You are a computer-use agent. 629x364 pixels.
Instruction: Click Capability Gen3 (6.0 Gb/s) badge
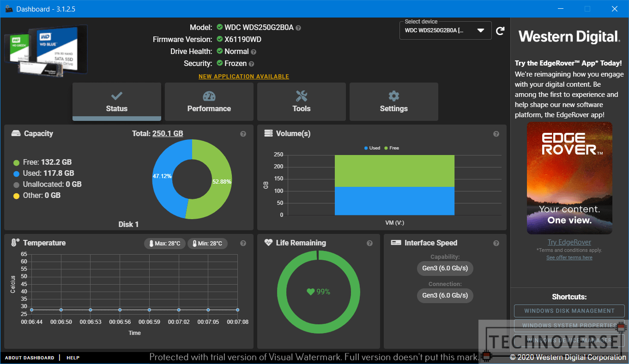[445, 268]
